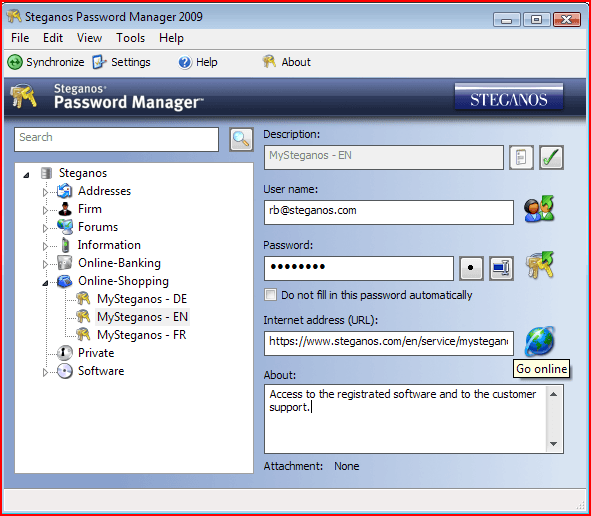Image resolution: width=591 pixels, height=516 pixels.
Task: Click the STEGANOS logo banner
Action: [509, 96]
